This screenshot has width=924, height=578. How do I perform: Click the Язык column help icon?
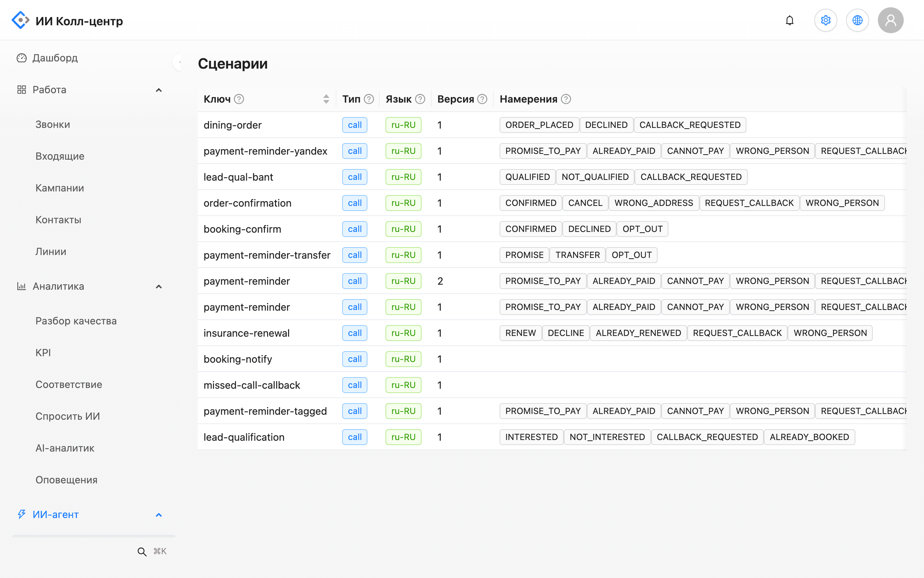(420, 99)
